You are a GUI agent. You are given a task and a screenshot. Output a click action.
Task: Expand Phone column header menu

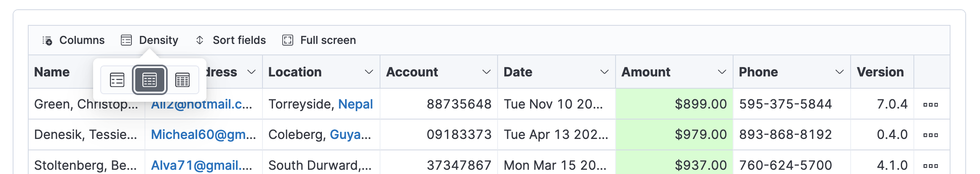(x=840, y=72)
